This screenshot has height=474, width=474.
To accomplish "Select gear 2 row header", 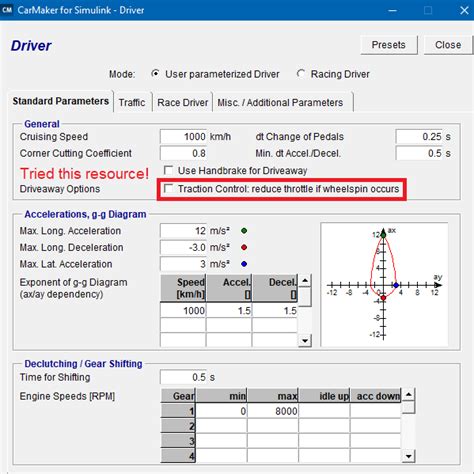I will click(x=178, y=426).
